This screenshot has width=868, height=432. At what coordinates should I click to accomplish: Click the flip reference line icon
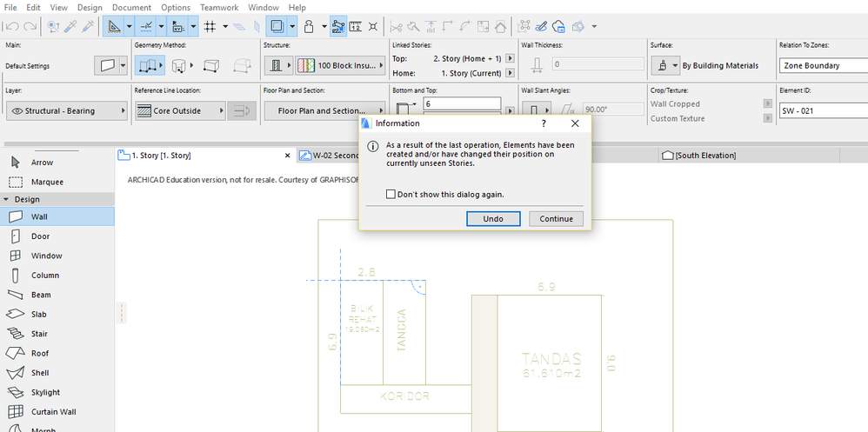(x=243, y=110)
